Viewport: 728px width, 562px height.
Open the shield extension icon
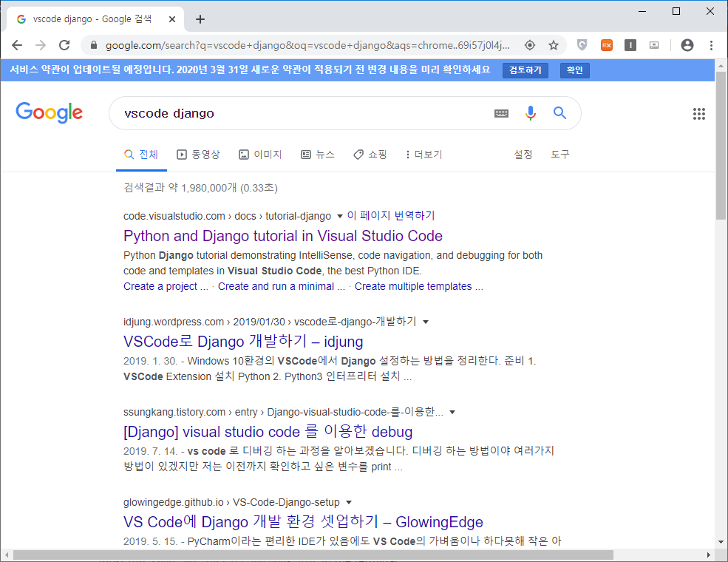(x=582, y=45)
